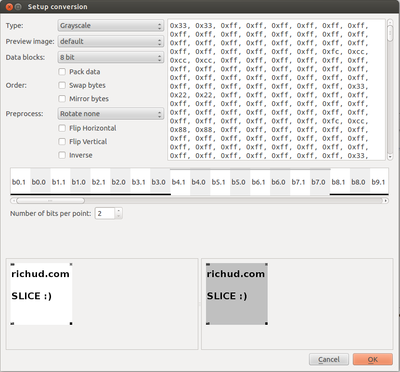Close the Setup conversion window
The height and width of the screenshot is (372, 400).
[x=9, y=7]
